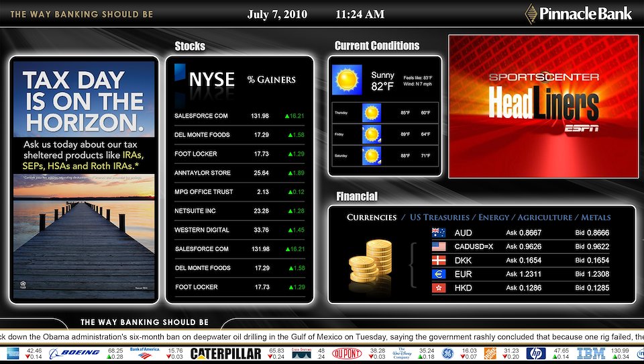The height and width of the screenshot is (364, 644).
Task: Click the AUD Ask 0.8667 value
Action: pos(524,233)
